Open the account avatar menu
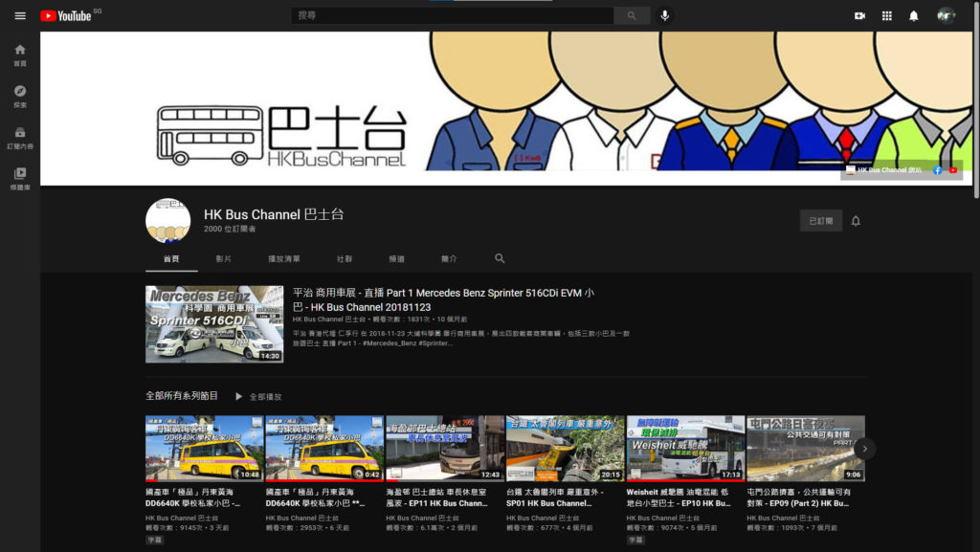 tap(946, 15)
